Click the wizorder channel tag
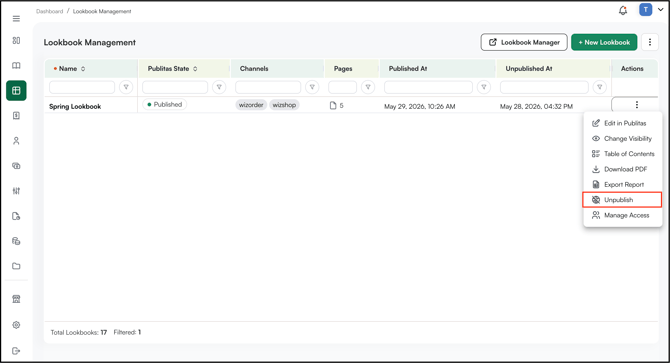 click(251, 105)
